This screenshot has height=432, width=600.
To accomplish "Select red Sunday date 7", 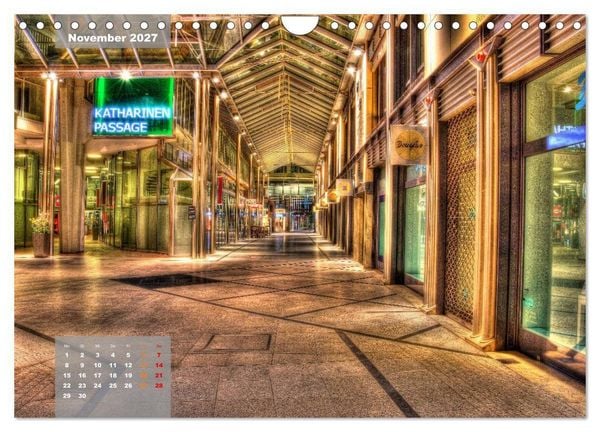I will click(x=159, y=355).
